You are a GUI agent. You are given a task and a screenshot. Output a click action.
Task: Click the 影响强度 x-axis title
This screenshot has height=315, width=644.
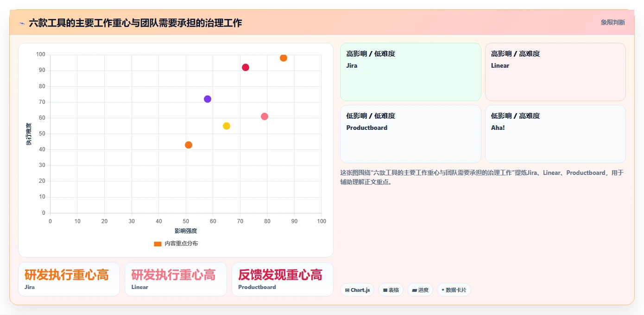186,231
